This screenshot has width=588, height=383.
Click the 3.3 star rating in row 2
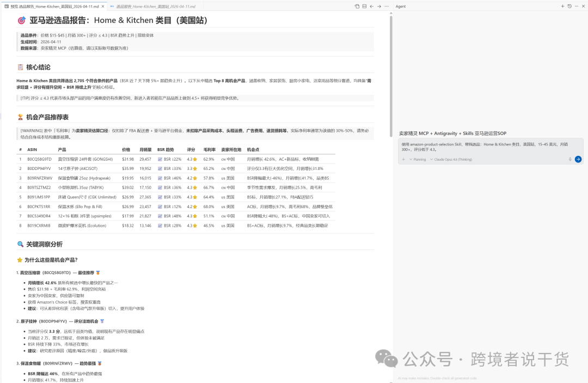tap(192, 169)
